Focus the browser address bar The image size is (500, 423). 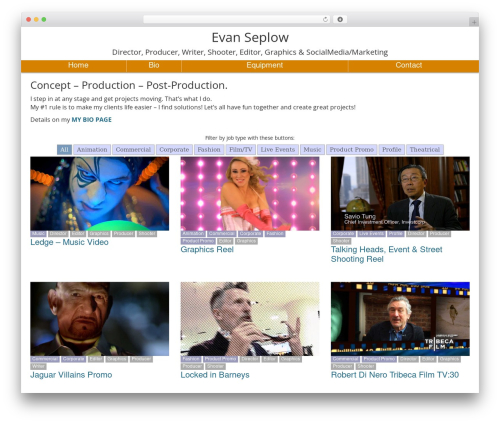(236, 19)
